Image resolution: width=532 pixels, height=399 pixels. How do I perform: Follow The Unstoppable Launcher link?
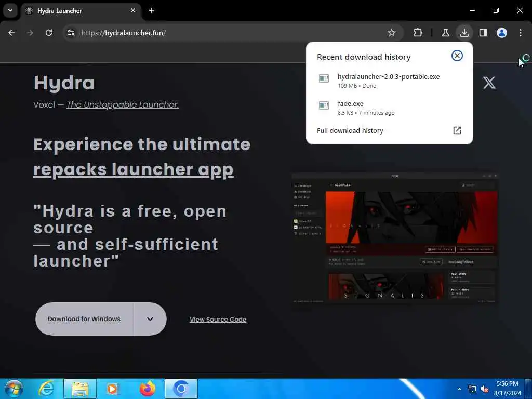point(123,105)
